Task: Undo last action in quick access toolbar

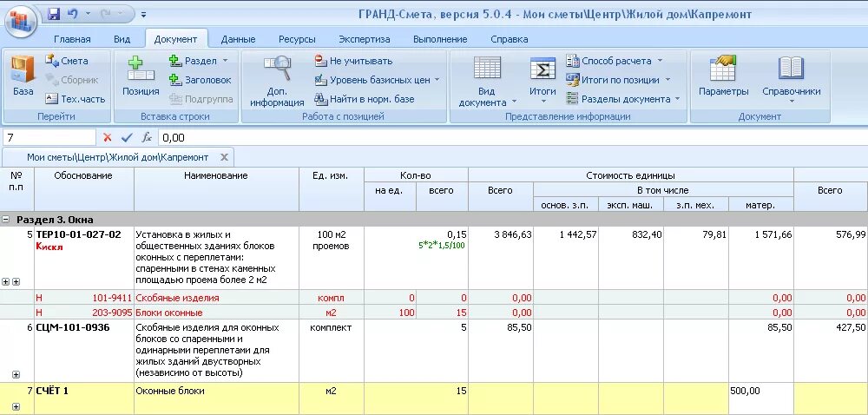Action: 72,15
